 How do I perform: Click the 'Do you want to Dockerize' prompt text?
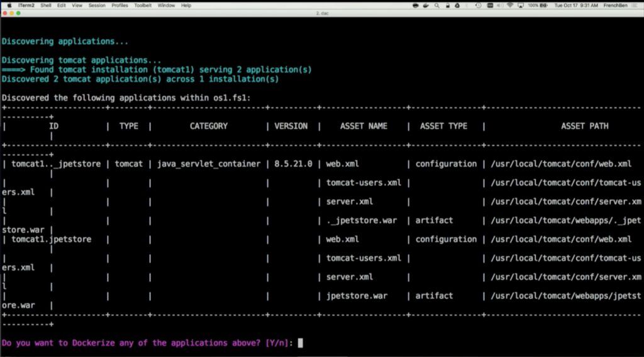[147, 343]
